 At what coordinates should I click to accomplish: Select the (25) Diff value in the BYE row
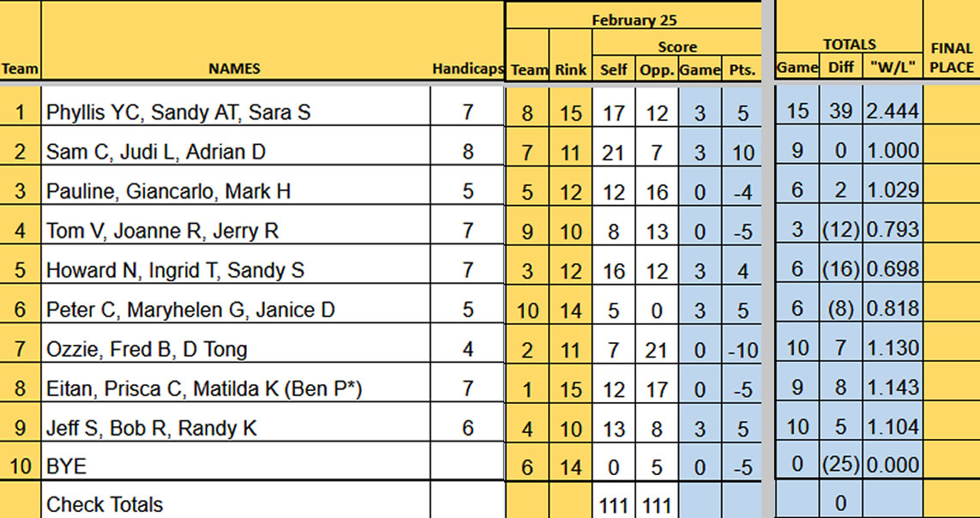pyautogui.click(x=841, y=467)
